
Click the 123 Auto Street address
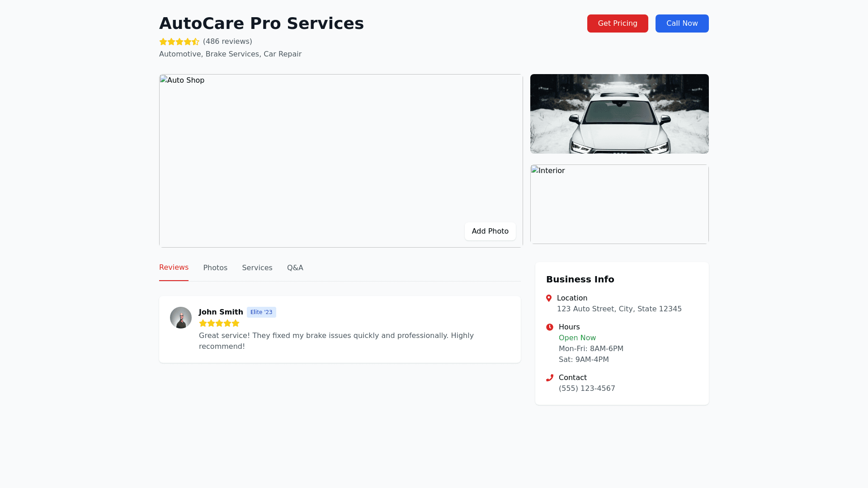[619, 309]
